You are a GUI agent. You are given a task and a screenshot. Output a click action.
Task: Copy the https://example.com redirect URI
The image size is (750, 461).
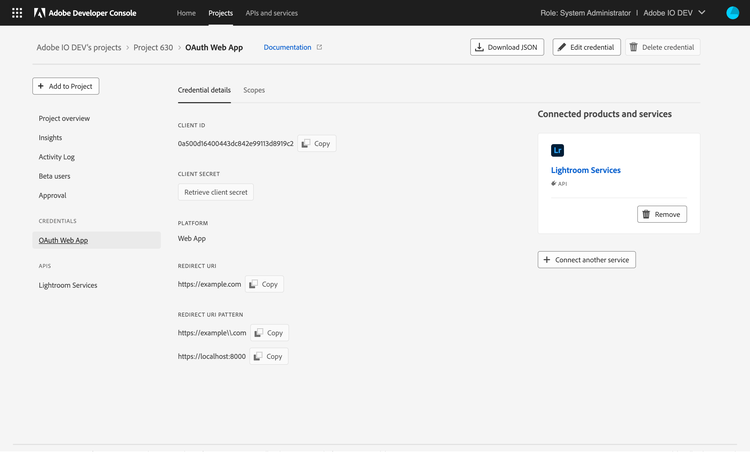point(265,284)
